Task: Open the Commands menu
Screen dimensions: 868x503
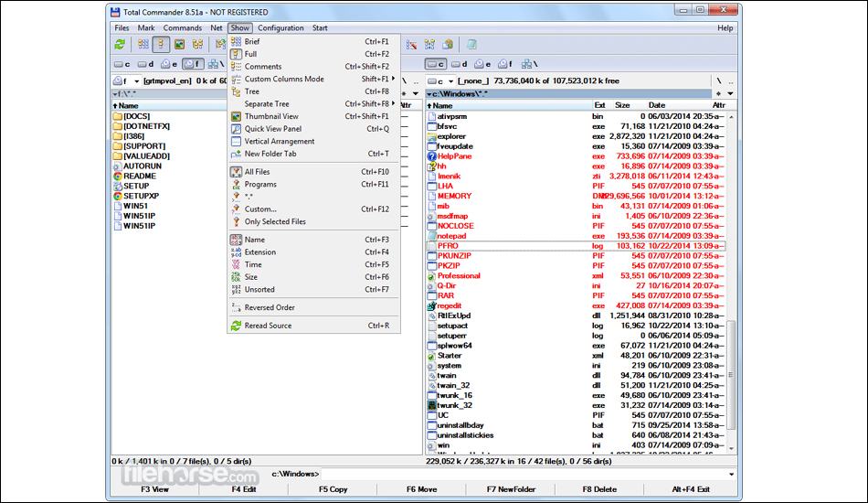Action: coord(182,27)
